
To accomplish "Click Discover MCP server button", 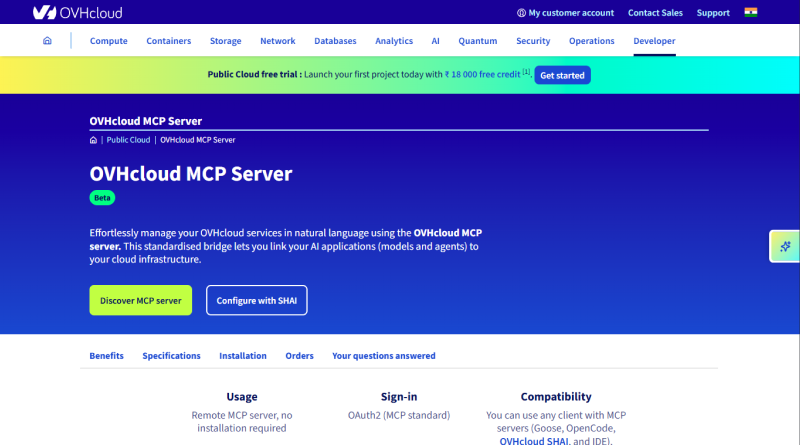I will coord(141,300).
